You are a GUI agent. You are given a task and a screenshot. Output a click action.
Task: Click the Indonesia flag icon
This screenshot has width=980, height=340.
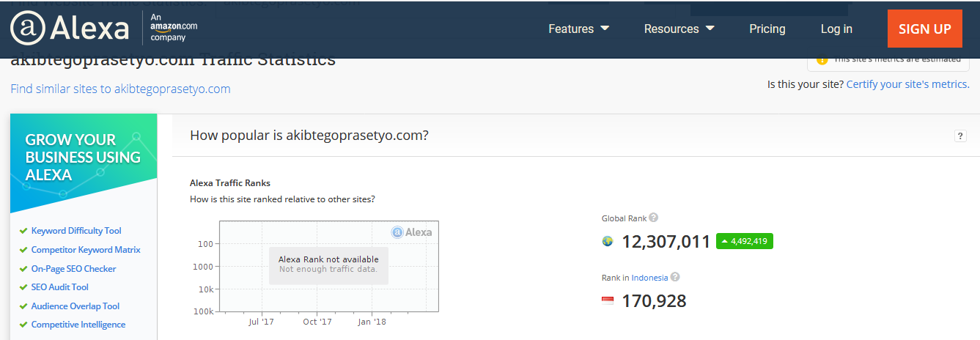coord(607,300)
